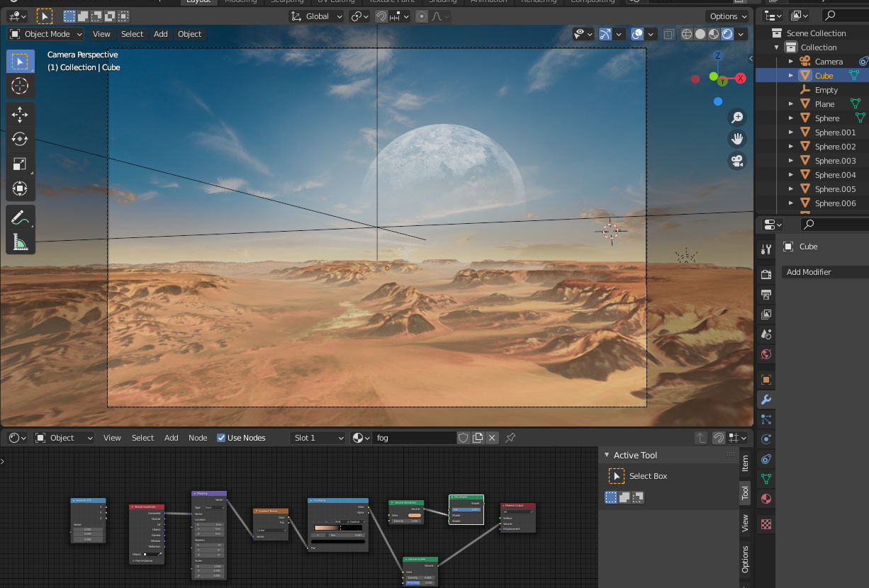This screenshot has height=588, width=869.
Task: Open the Modifier properties wrench tab
Action: pos(766,400)
